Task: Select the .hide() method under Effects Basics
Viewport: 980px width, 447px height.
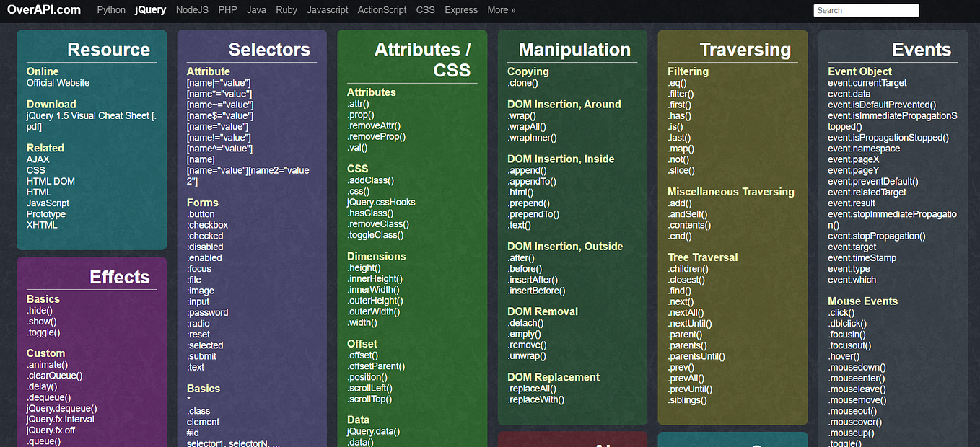Action: (40, 310)
